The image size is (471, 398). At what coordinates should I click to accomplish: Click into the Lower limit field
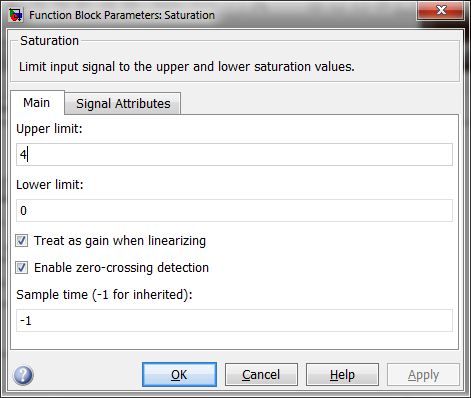point(234,211)
